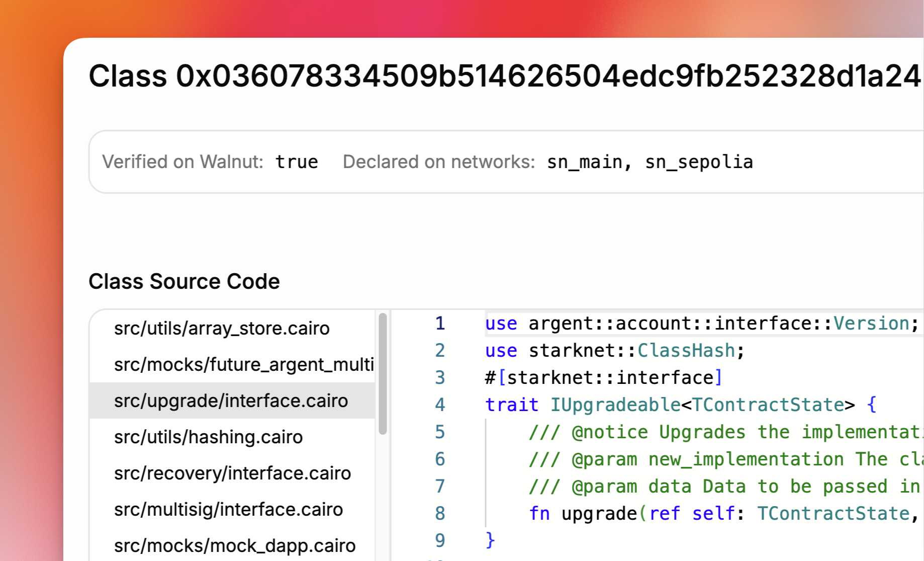924x561 pixels.
Task: Click code line 3 '#[starknet::interface]'
Action: coord(604,378)
